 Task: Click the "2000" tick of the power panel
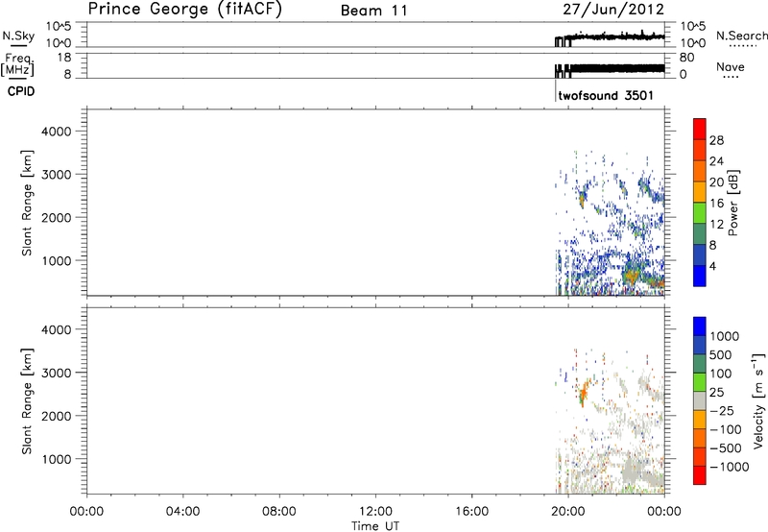point(56,217)
